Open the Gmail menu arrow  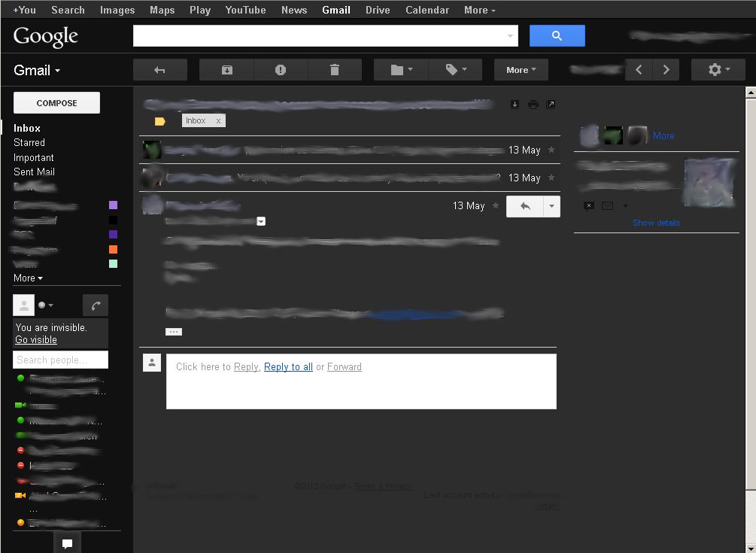pos(56,69)
